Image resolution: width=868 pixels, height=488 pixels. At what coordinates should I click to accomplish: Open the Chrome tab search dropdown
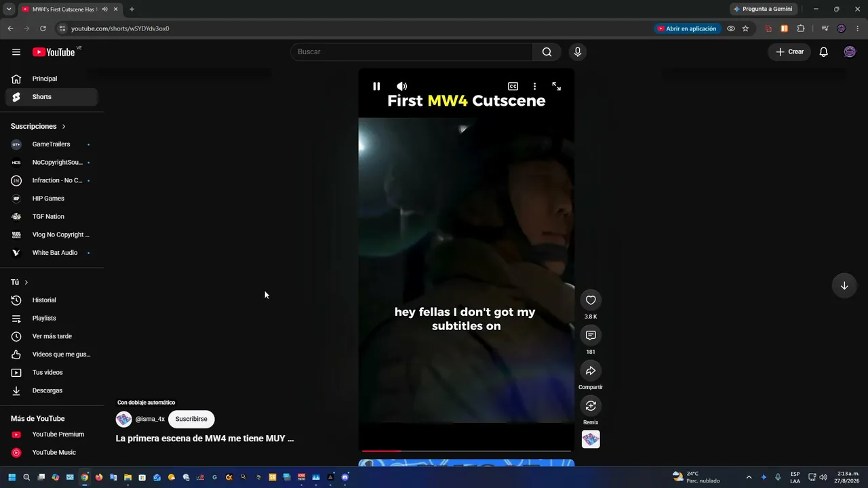click(9, 9)
